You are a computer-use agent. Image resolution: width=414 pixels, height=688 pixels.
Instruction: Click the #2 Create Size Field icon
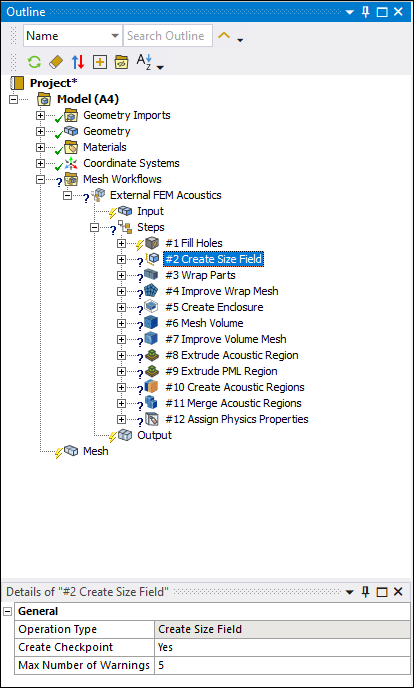pyautogui.click(x=152, y=259)
